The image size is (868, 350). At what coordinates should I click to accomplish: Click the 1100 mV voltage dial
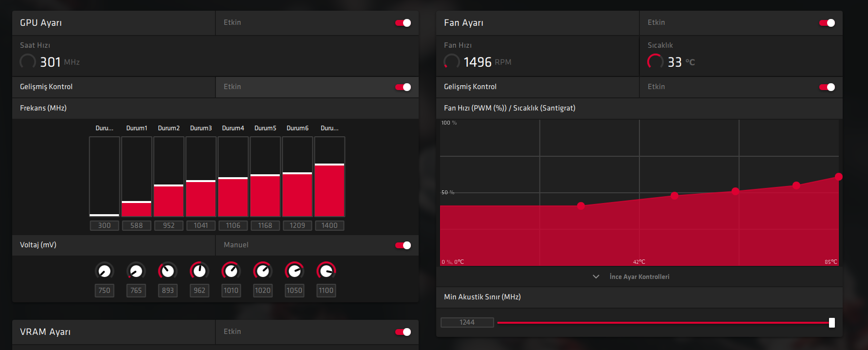[326, 271]
